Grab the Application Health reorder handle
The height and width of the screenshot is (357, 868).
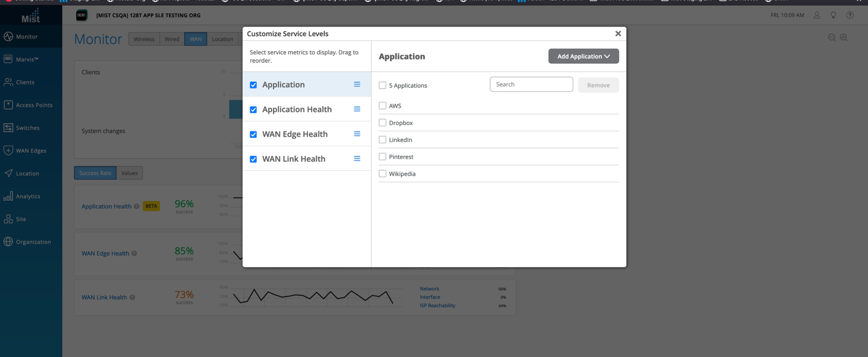coord(357,109)
